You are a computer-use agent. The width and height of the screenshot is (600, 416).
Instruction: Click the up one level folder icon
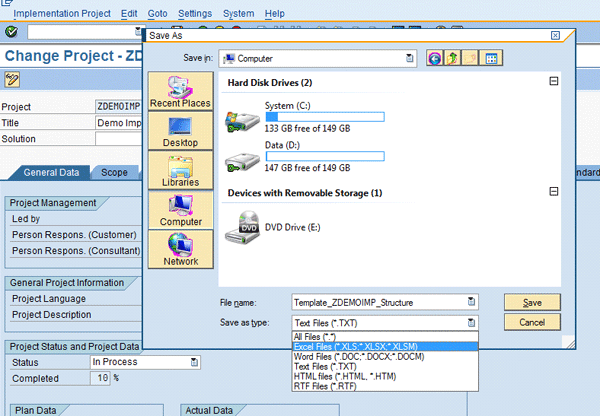click(x=453, y=59)
